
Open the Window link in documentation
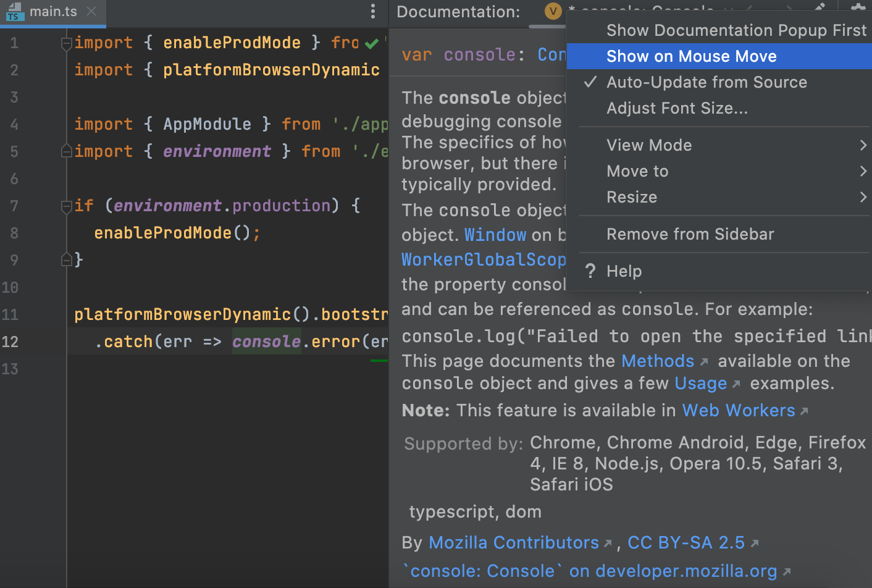[495, 235]
